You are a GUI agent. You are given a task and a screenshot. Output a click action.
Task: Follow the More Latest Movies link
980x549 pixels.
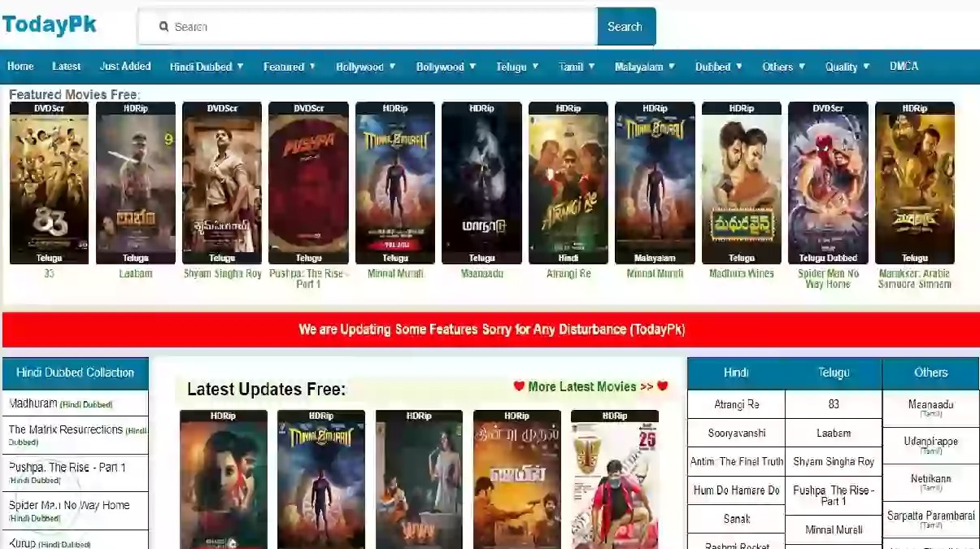590,387
